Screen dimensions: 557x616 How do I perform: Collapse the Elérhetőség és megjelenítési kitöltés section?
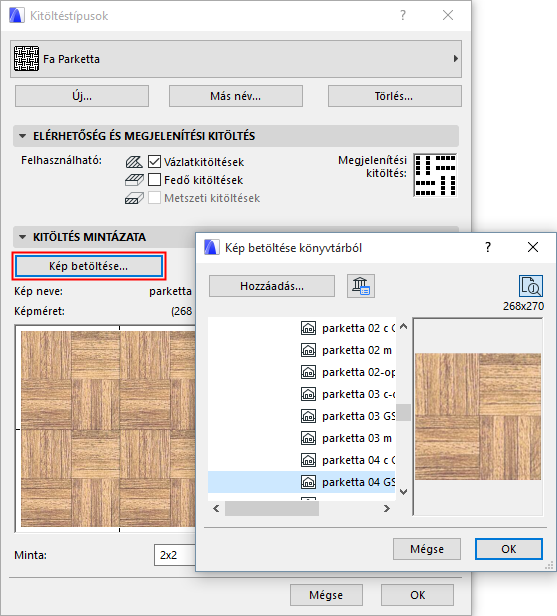(x=23, y=136)
